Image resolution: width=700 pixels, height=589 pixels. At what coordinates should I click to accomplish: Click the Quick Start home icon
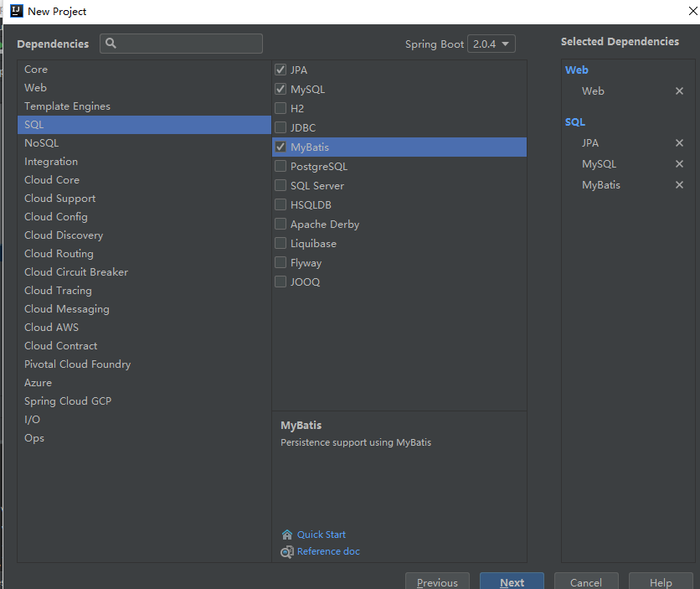point(286,535)
